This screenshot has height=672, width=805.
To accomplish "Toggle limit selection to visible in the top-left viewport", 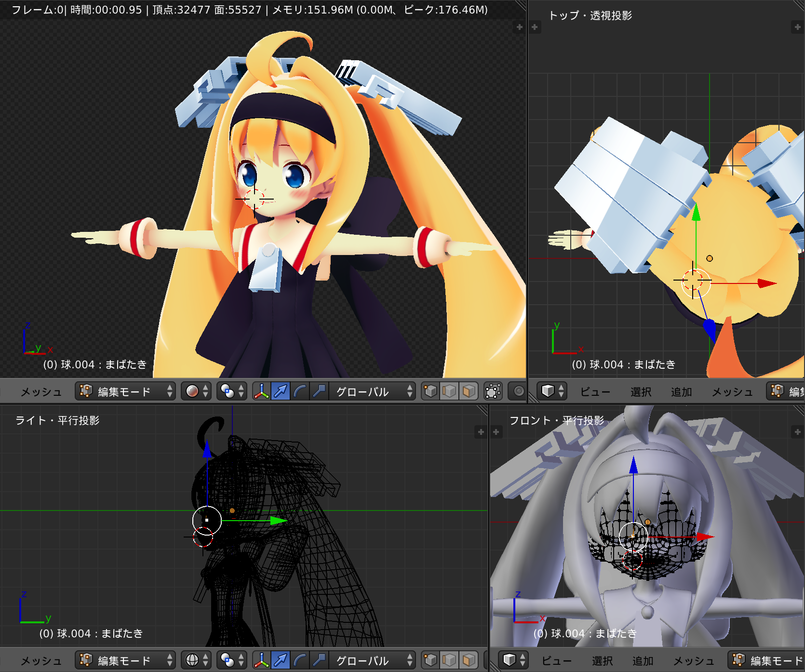I will point(493,391).
